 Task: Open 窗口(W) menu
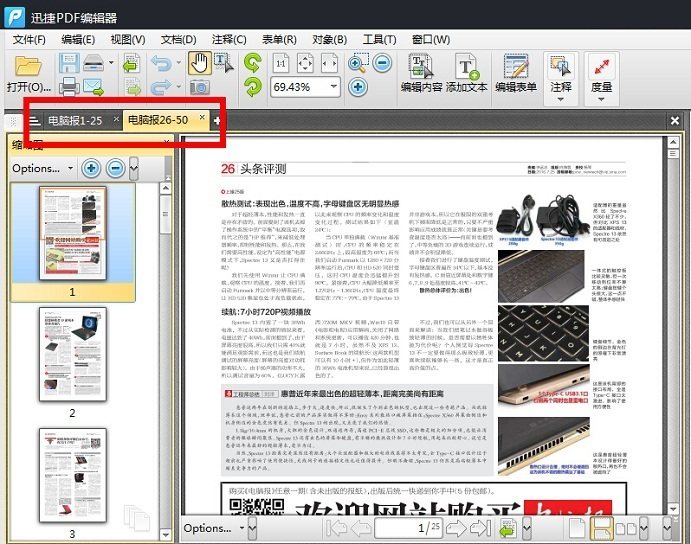431,40
